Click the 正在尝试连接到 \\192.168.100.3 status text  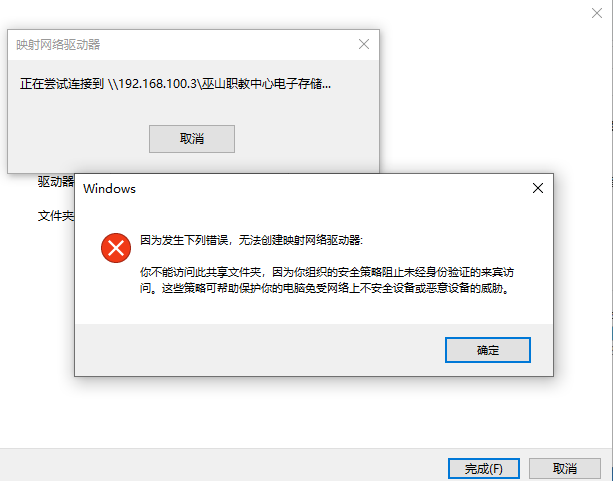(x=175, y=84)
